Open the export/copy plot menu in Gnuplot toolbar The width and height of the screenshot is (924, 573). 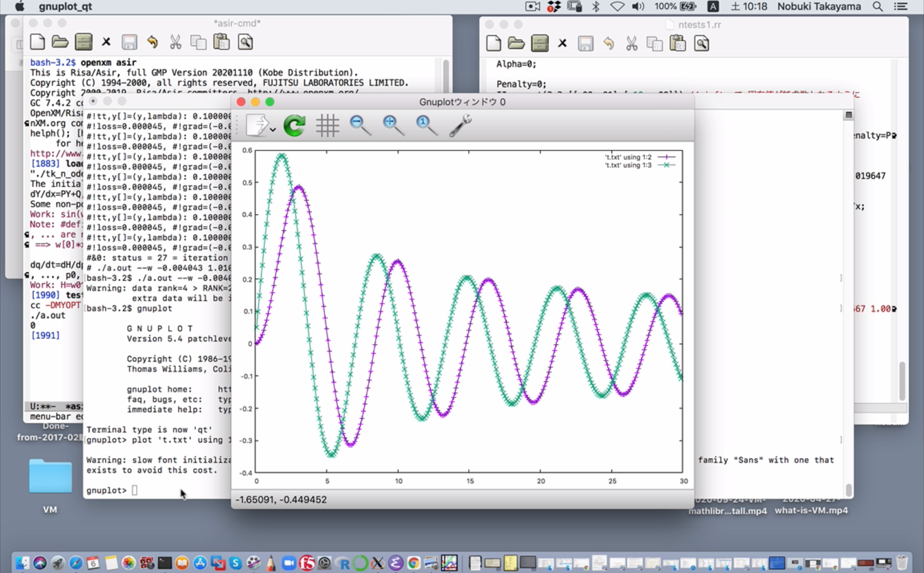(260, 125)
